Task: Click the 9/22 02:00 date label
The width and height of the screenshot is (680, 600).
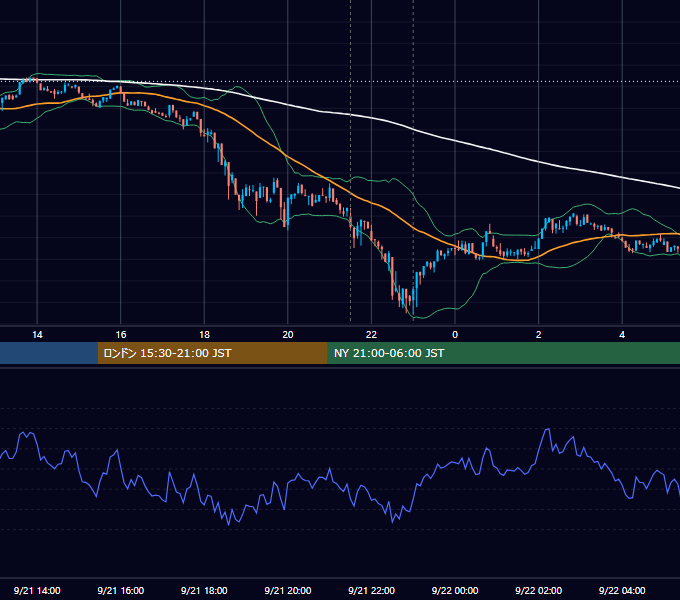Action: [x=538, y=590]
